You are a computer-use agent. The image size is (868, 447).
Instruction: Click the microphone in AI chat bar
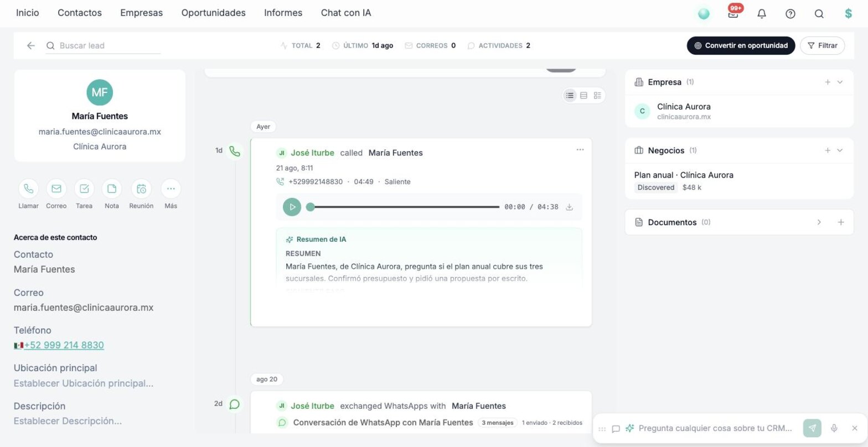834,428
